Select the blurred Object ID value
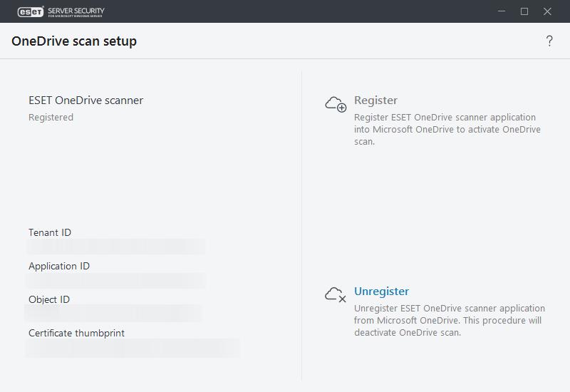The width and height of the screenshot is (570, 392). pyautogui.click(x=114, y=314)
